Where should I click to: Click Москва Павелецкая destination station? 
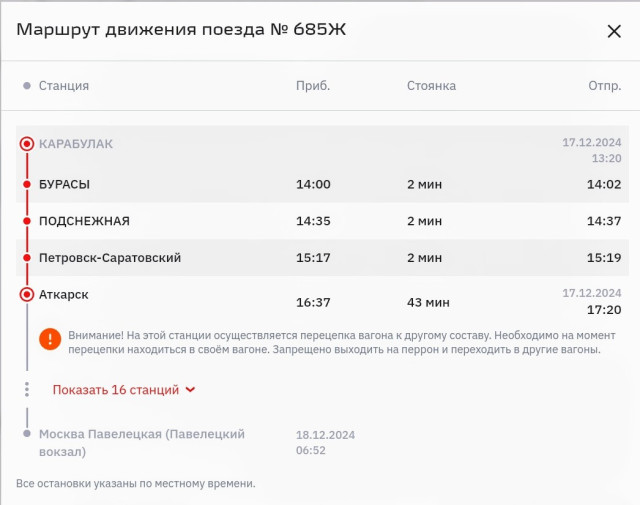tap(142, 443)
